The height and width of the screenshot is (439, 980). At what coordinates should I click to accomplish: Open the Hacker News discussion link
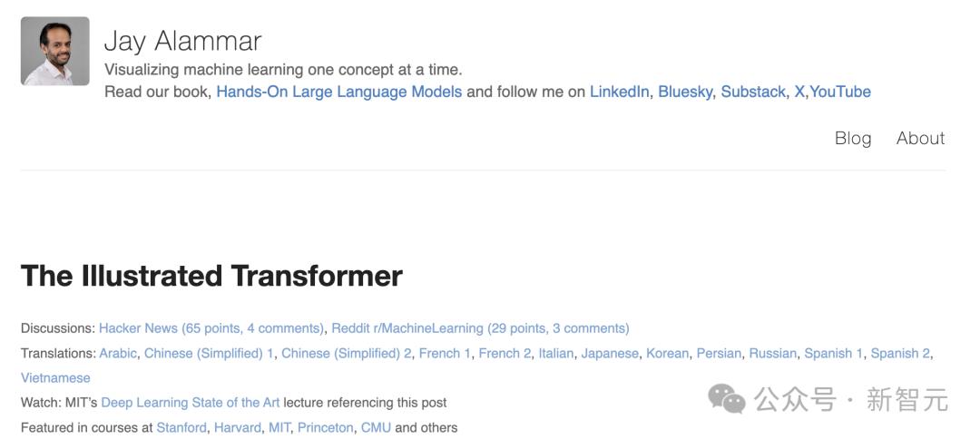pos(211,328)
